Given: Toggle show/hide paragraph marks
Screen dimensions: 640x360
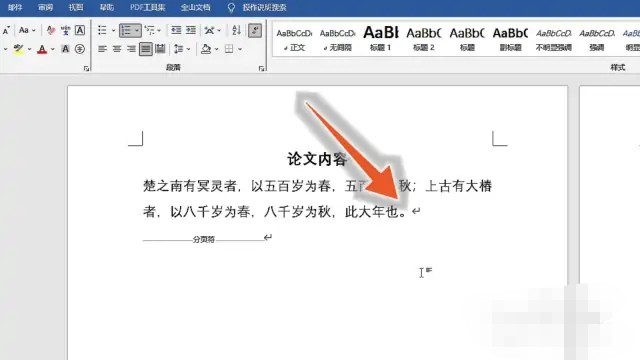Looking at the screenshot, I should pos(255,30).
